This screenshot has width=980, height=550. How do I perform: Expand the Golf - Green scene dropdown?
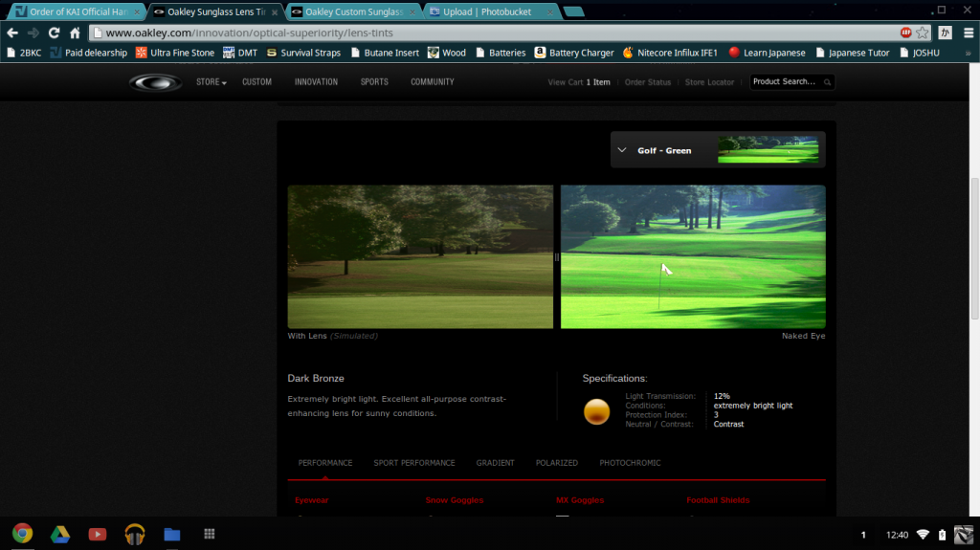[622, 150]
